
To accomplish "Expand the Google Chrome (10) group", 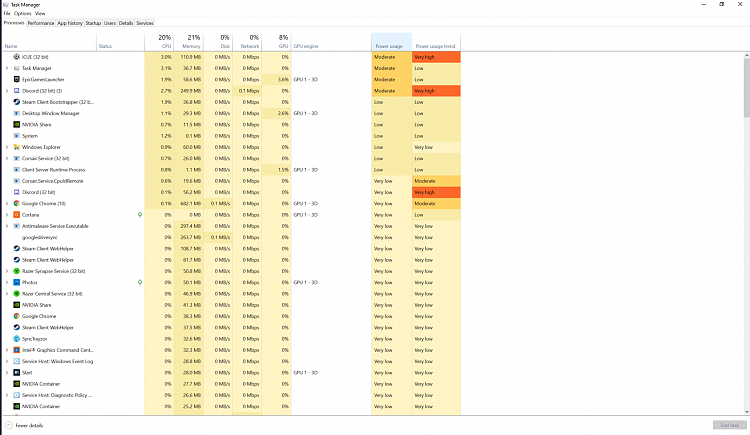I will tap(7, 203).
